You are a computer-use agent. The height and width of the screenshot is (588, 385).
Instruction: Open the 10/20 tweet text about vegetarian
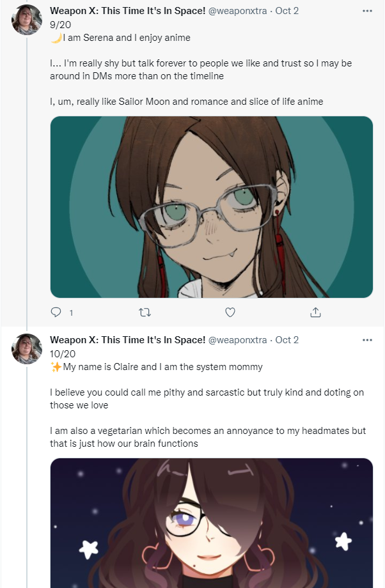tap(207, 437)
